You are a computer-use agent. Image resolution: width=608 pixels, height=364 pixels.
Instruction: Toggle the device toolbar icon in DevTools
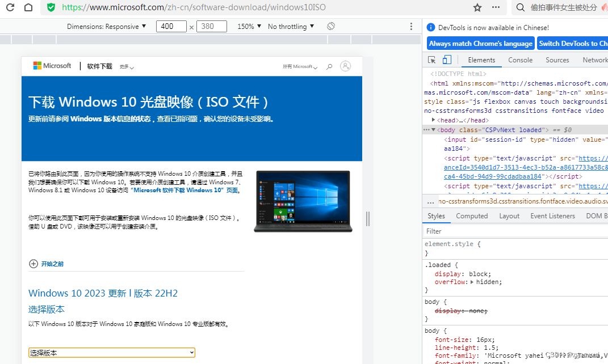tap(447, 60)
